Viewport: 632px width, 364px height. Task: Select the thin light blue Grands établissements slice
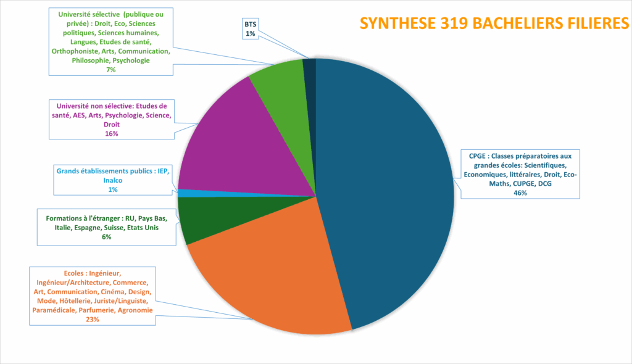point(184,193)
